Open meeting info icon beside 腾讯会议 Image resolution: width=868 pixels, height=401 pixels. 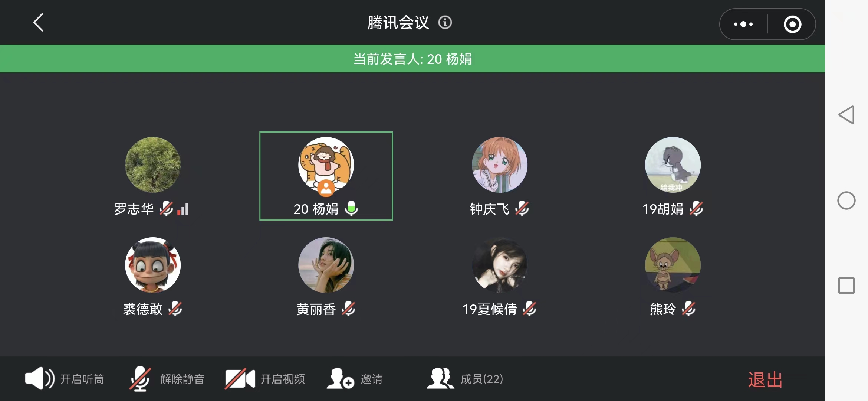445,23
